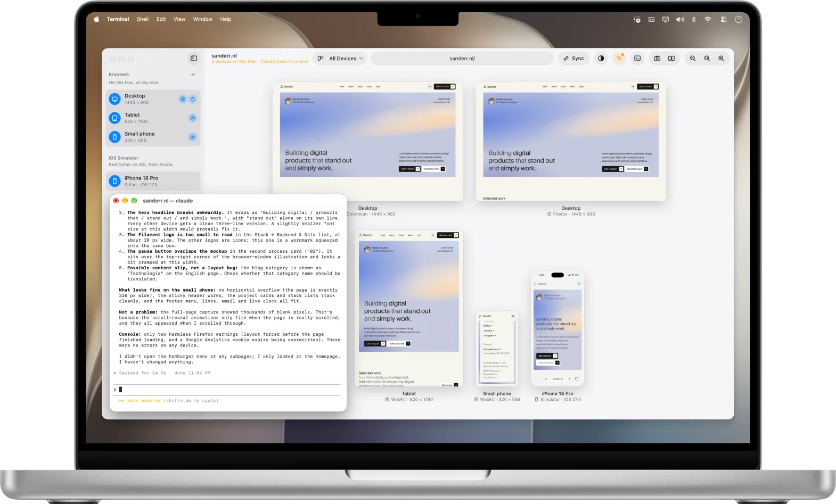Screen dimensions: 836x504
Task: Click the orange cursor control icon
Action: click(x=619, y=59)
